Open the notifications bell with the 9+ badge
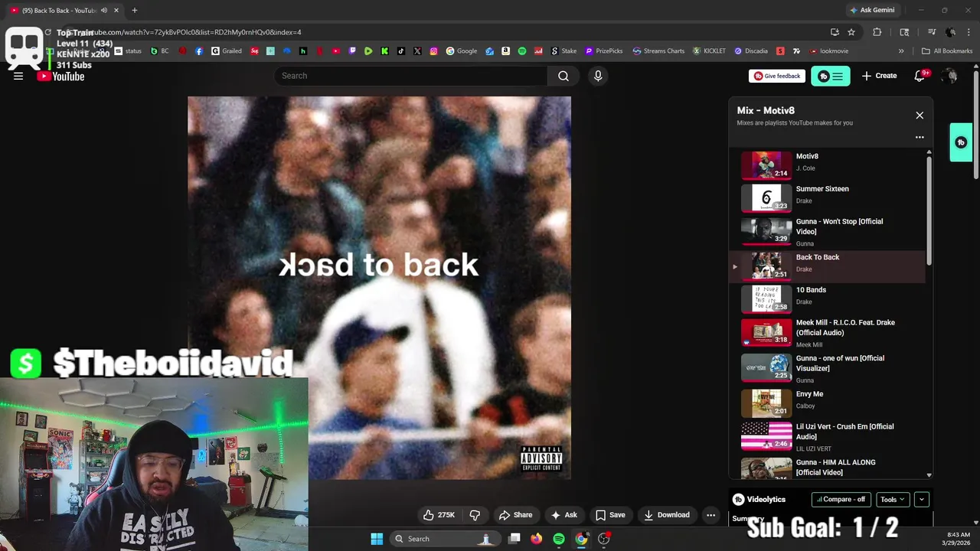Image resolution: width=980 pixels, height=551 pixels. pyautogui.click(x=921, y=76)
